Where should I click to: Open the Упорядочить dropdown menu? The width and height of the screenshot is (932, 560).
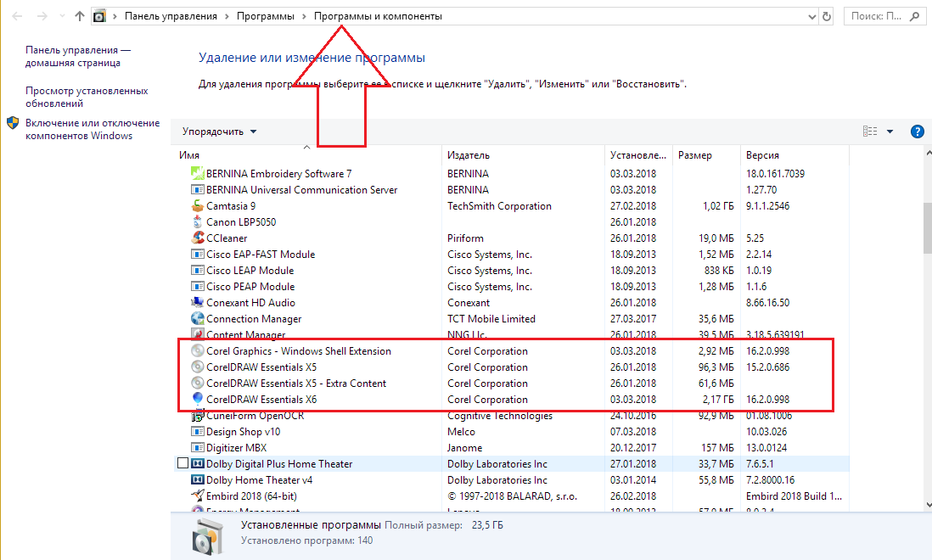(219, 132)
